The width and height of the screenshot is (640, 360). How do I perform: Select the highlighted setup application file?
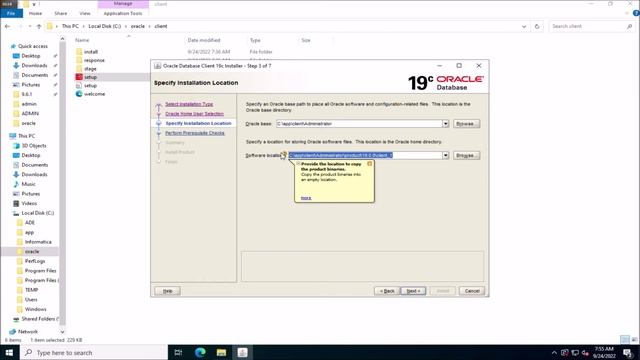coord(90,77)
